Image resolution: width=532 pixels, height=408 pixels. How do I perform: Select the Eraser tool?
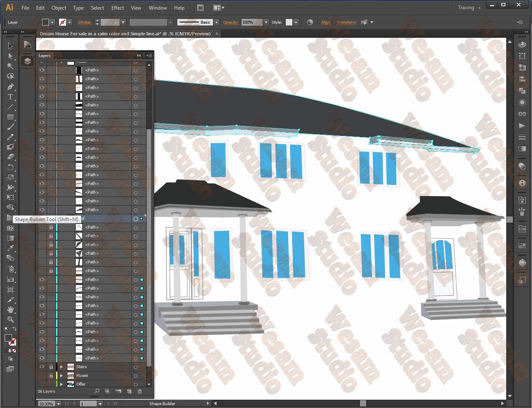coord(10,157)
